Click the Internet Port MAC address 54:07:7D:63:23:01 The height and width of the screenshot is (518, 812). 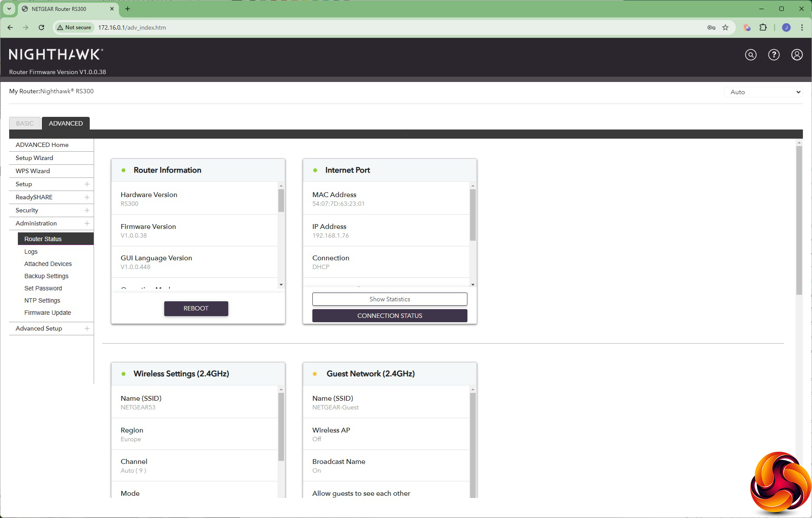coord(338,204)
